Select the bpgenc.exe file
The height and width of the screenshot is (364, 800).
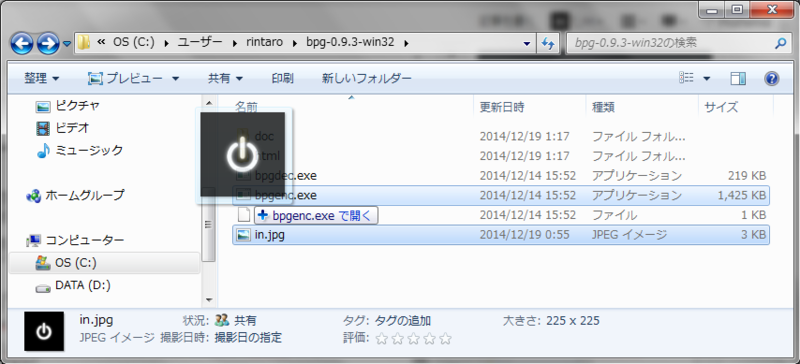[x=501, y=195]
